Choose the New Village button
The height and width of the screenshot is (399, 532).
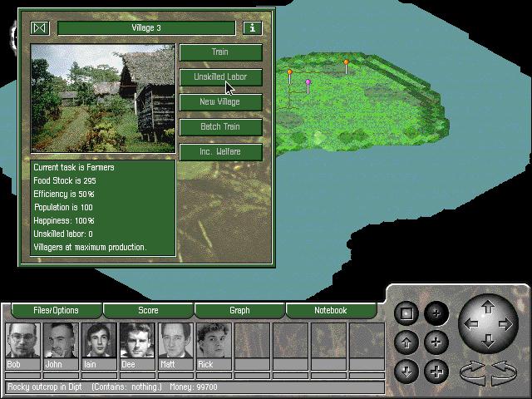coord(220,102)
